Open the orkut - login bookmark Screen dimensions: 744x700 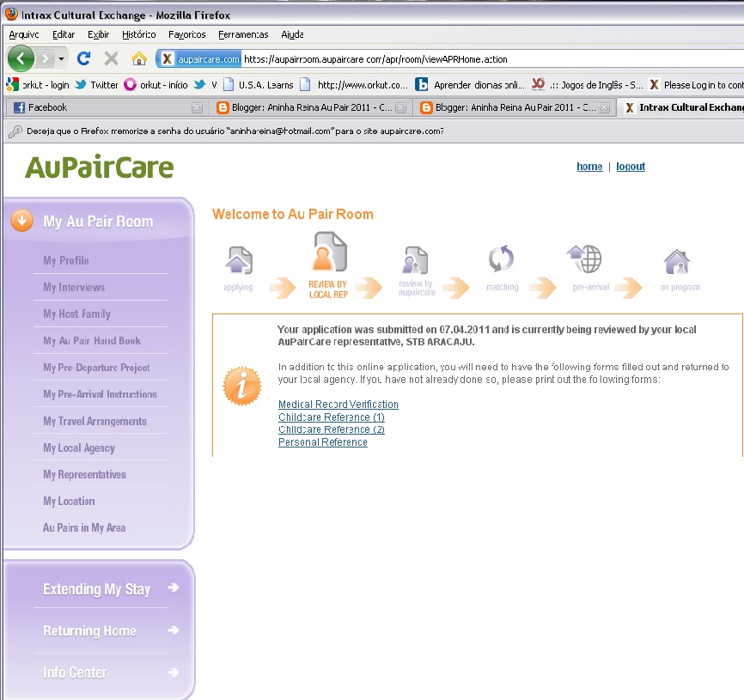click(x=38, y=85)
